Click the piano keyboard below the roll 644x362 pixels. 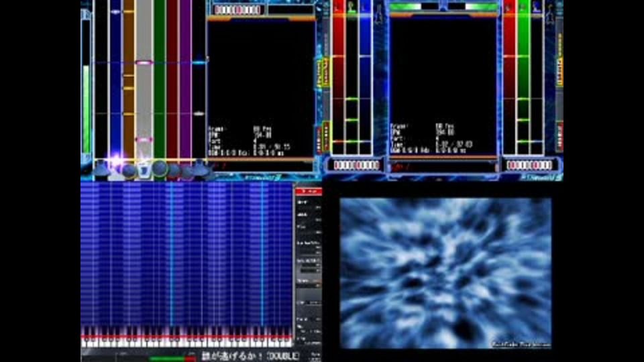(186, 337)
